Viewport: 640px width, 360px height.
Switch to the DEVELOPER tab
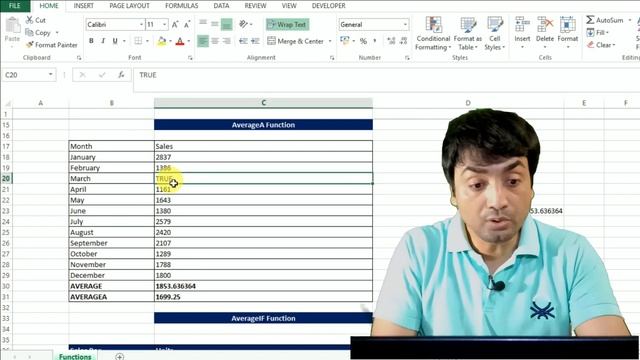[328, 6]
